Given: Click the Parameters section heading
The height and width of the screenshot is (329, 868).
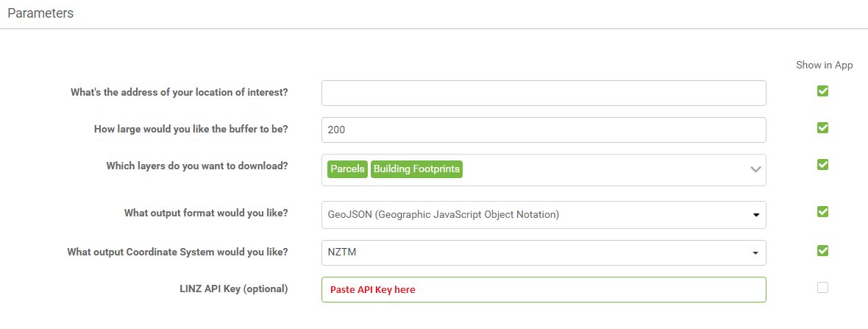Looking at the screenshot, I should (x=40, y=13).
